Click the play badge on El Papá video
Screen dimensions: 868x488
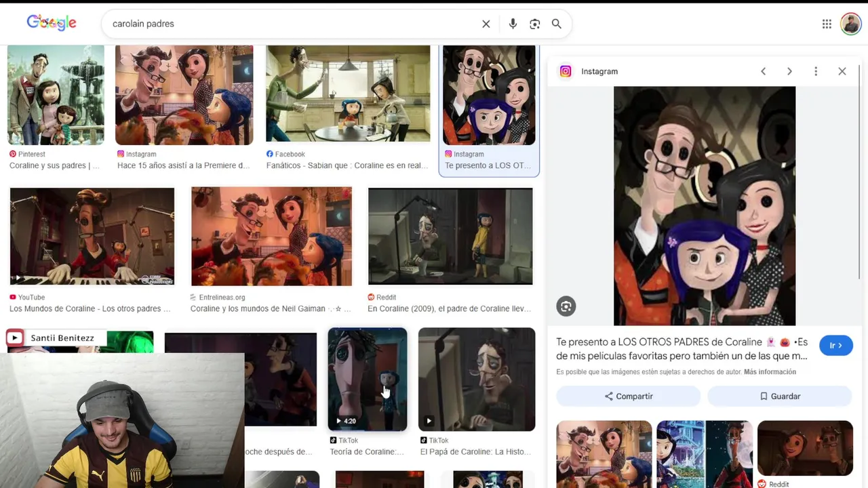429,421
